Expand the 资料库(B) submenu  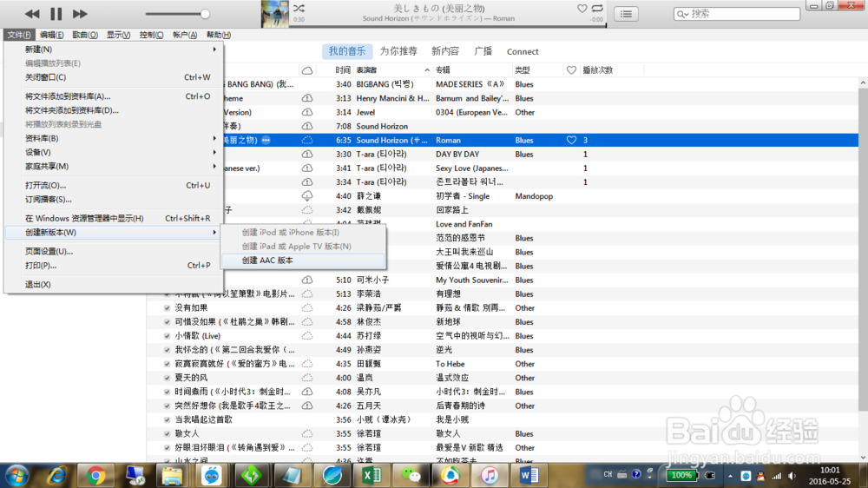(x=114, y=138)
